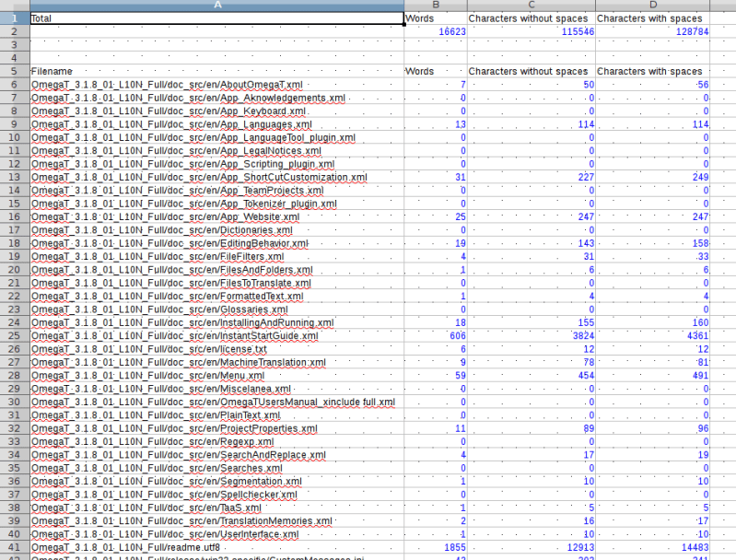Select column B header
Viewport: 736px width, 560px height.
click(436, 6)
